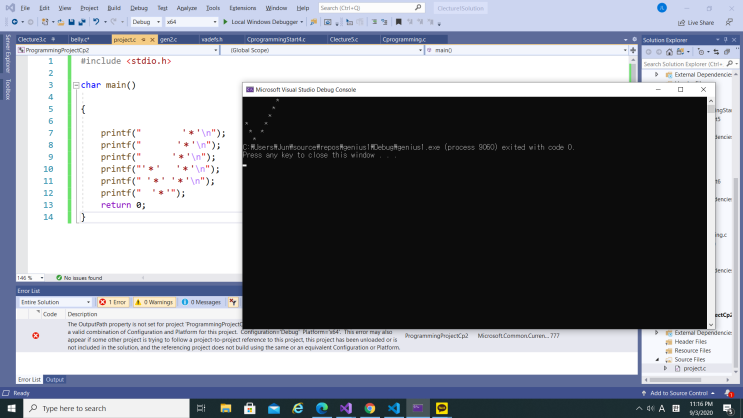
Task: Open the Extensions menu
Action: click(x=243, y=8)
